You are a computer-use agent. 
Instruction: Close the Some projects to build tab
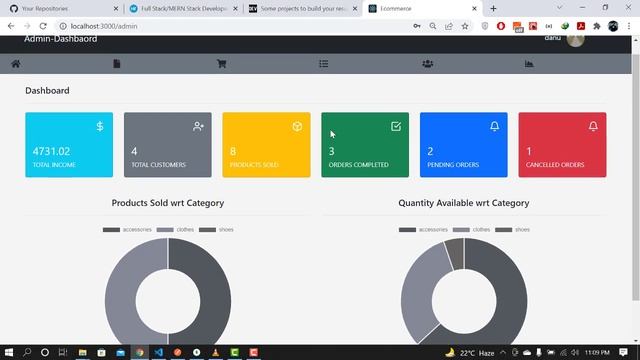[x=355, y=9]
